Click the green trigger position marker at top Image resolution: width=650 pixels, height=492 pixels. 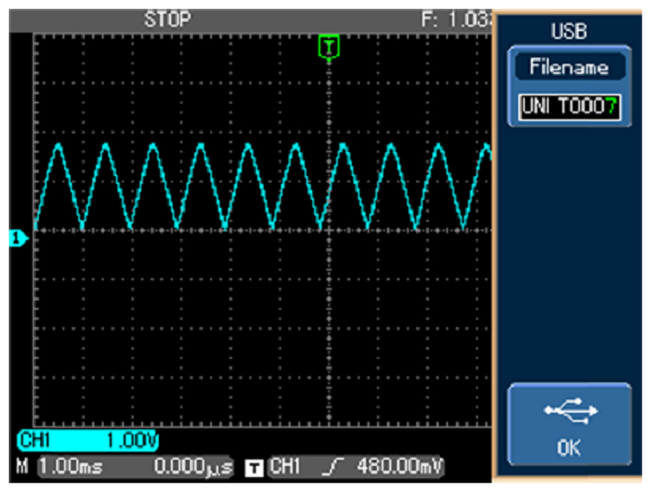click(x=328, y=44)
